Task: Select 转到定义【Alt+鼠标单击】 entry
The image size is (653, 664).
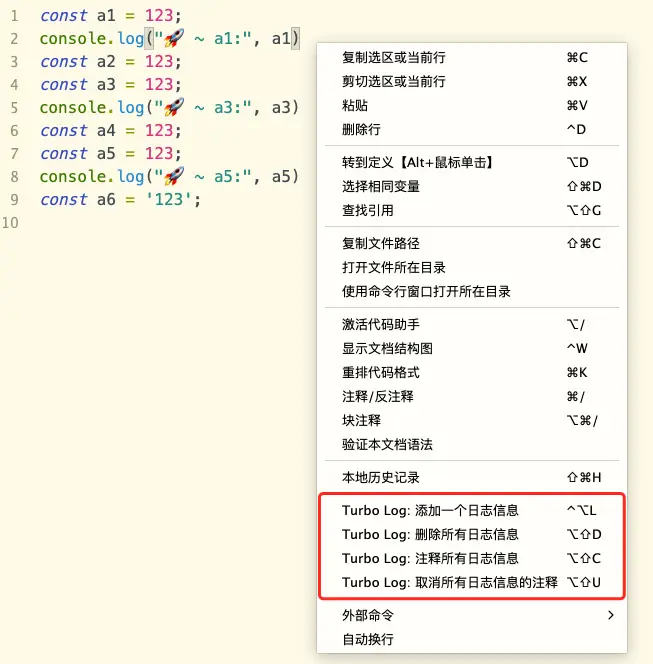Action: point(472,162)
